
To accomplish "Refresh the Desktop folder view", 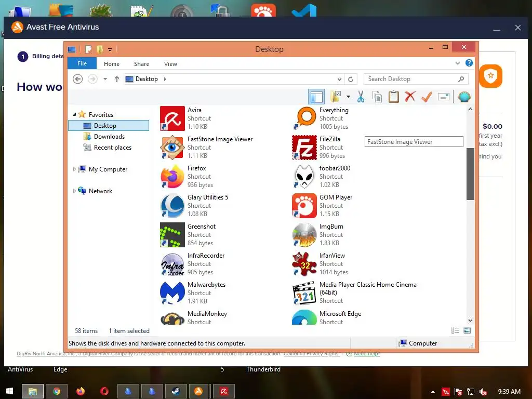I will (351, 79).
